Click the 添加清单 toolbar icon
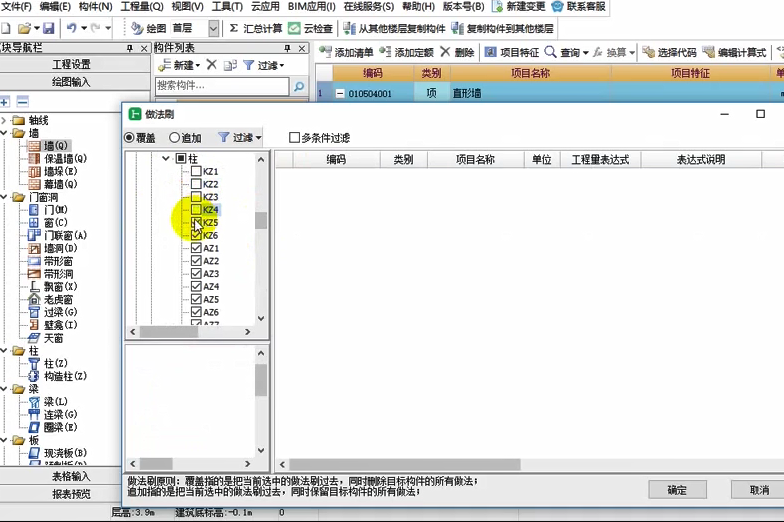Image resolution: width=784 pixels, height=522 pixels. pos(326,52)
